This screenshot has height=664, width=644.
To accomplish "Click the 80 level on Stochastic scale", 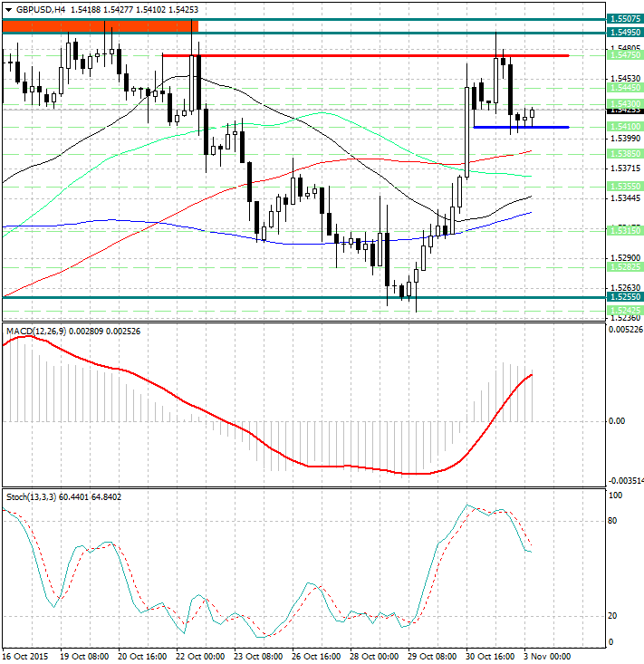I will pos(614,521).
